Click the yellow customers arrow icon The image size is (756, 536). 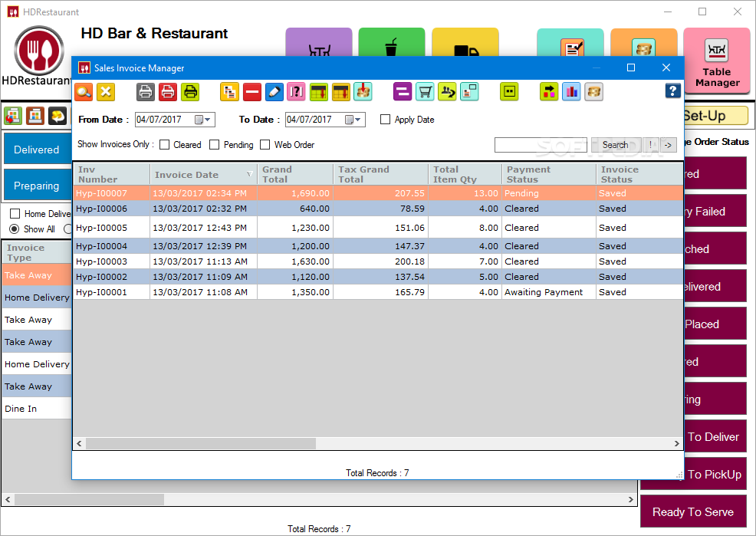[448, 91]
